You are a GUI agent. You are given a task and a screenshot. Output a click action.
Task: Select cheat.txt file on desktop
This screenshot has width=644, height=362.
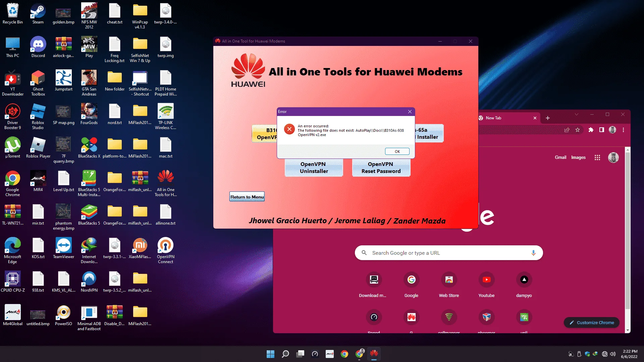[114, 14]
